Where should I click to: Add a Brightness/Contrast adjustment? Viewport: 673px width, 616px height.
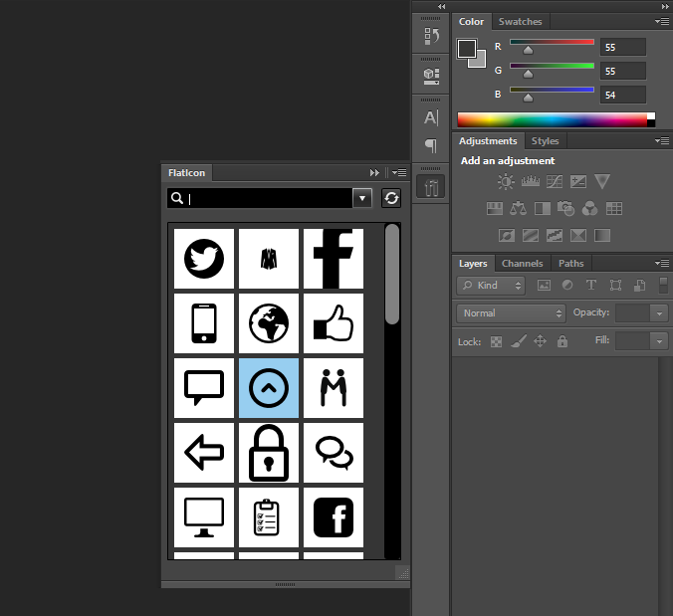pos(507,182)
